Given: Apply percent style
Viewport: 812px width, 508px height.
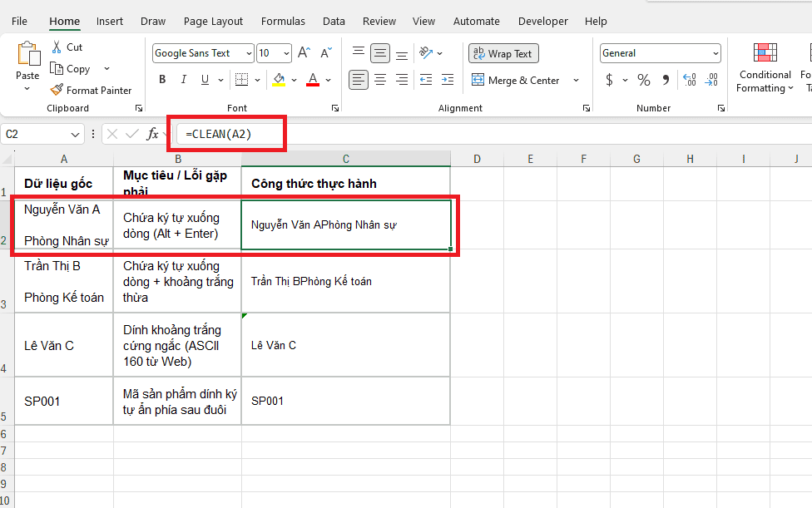Looking at the screenshot, I should (x=644, y=80).
